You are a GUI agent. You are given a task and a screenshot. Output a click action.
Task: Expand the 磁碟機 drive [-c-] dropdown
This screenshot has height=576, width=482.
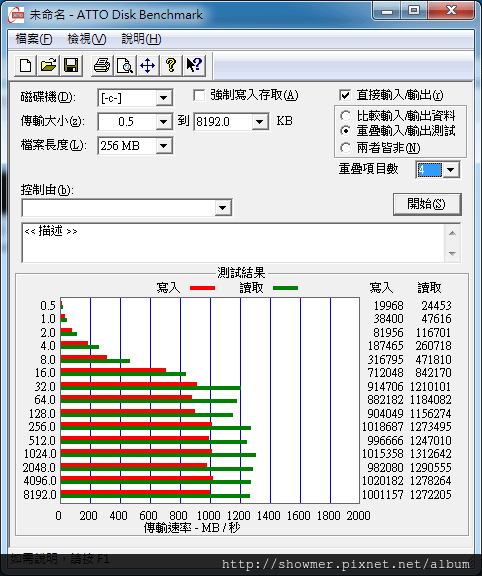pyautogui.click(x=163, y=98)
